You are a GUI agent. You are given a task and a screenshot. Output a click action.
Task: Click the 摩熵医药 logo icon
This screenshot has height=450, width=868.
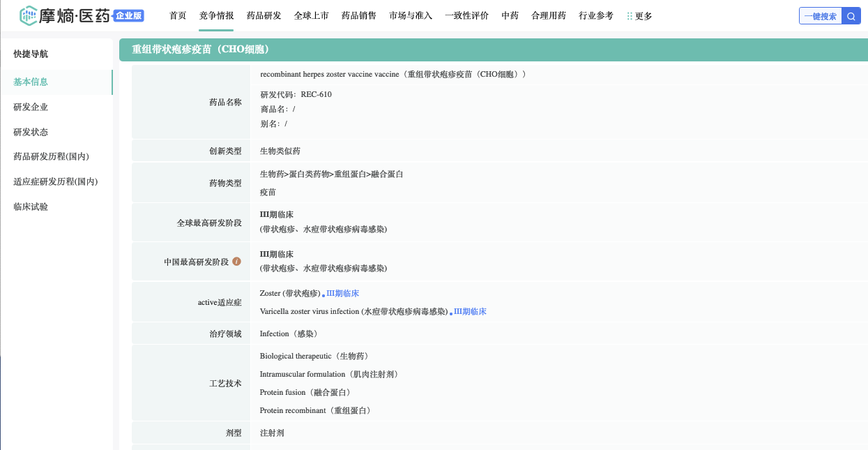pos(29,16)
